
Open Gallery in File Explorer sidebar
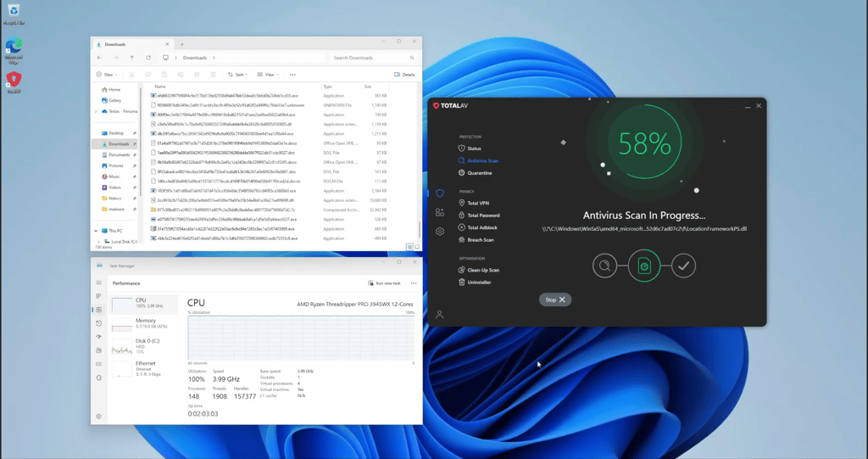[111, 100]
